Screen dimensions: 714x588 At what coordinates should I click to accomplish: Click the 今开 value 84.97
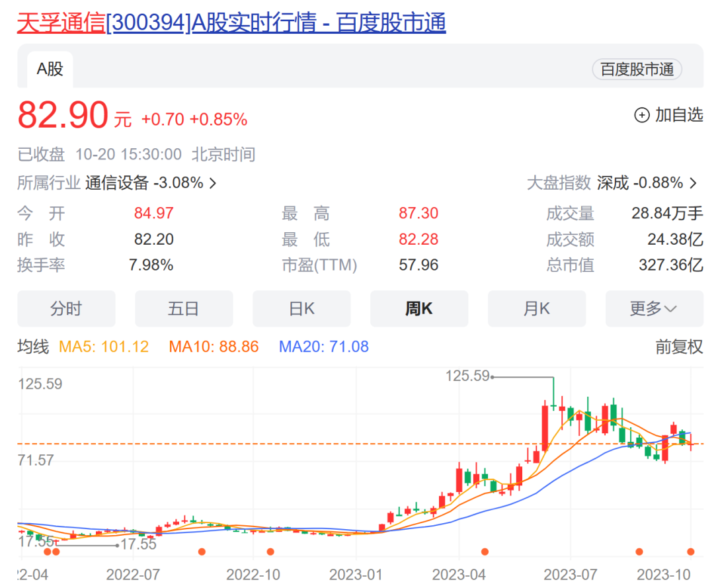[x=153, y=213]
